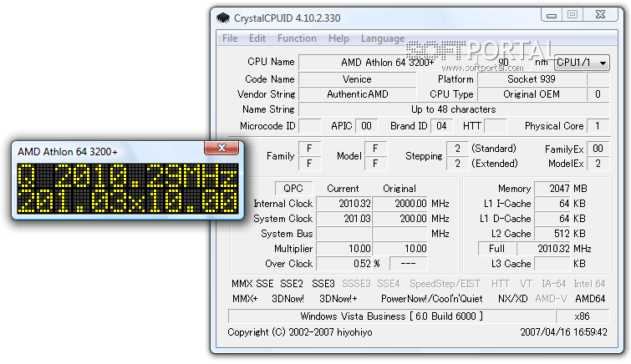The image size is (631, 364).
Task: Click the Platform value Socket 939
Action: tap(532, 79)
